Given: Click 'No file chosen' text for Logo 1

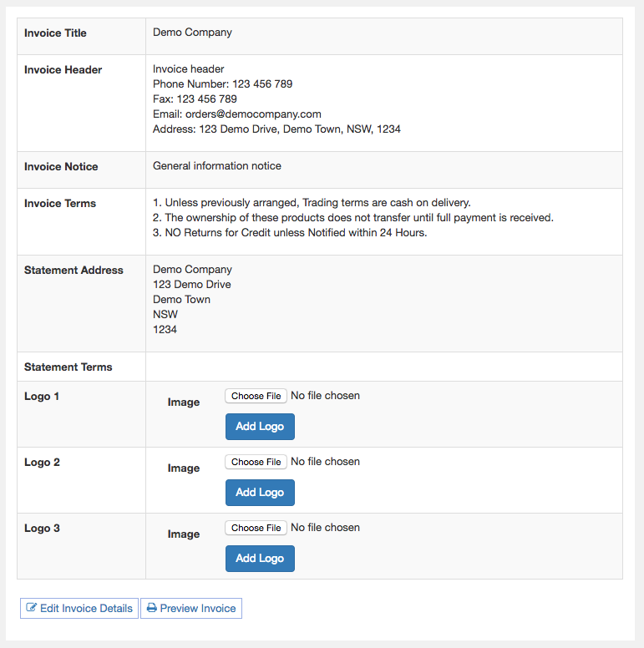Looking at the screenshot, I should pos(325,396).
